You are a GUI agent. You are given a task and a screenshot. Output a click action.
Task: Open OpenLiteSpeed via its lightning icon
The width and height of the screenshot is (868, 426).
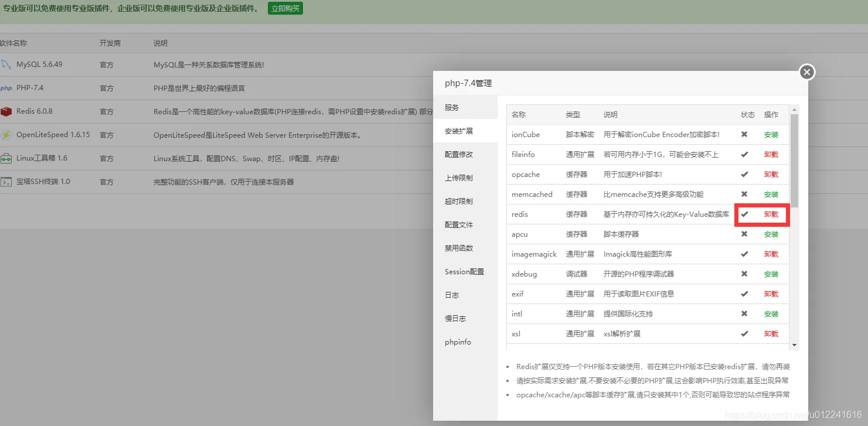(x=6, y=135)
